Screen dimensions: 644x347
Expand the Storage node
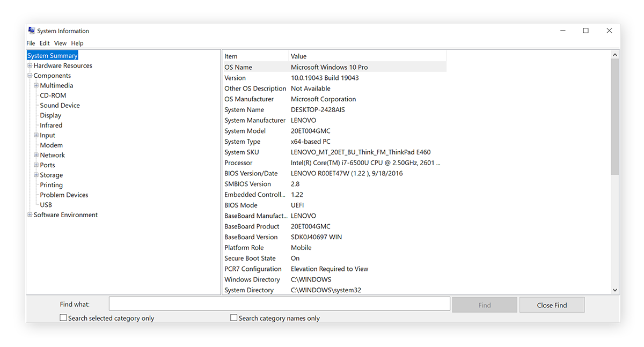[36, 174]
